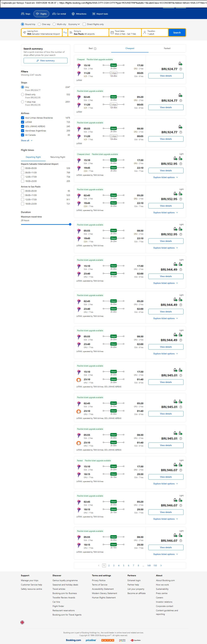The width and height of the screenshot is (207, 644).
Task: Click the UK flag language icon in footer
Action: point(22,622)
